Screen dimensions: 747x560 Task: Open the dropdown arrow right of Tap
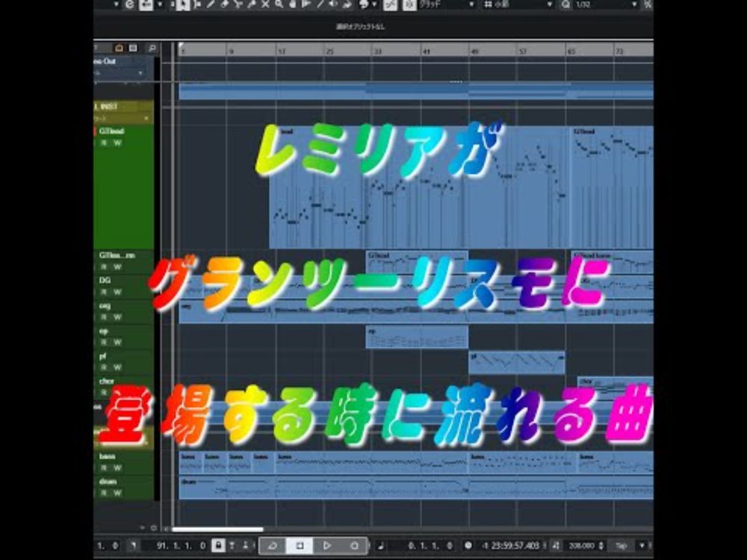click(642, 546)
